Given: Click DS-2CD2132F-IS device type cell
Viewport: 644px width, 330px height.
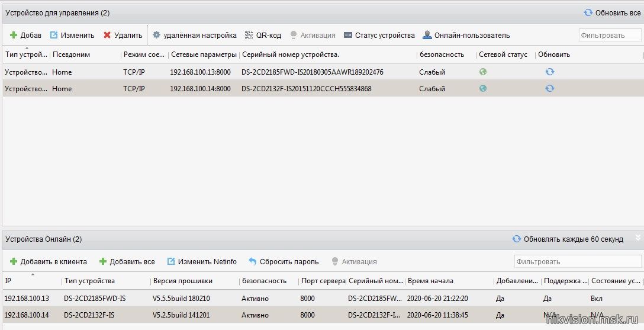Looking at the screenshot, I should (89, 315).
